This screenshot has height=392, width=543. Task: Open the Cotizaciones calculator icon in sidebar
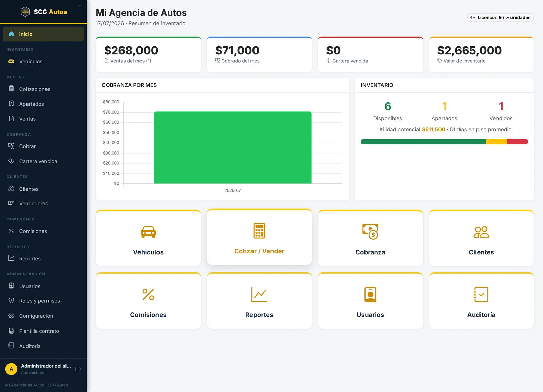pos(11,89)
